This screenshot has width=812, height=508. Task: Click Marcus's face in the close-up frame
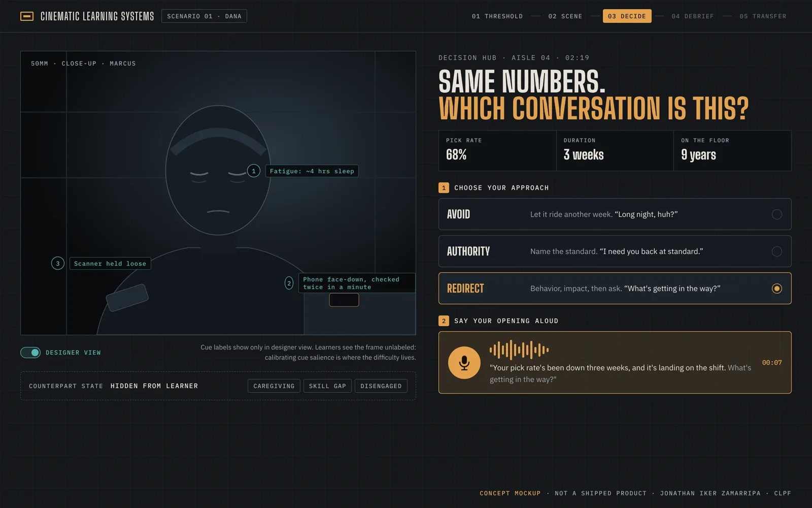point(218,170)
